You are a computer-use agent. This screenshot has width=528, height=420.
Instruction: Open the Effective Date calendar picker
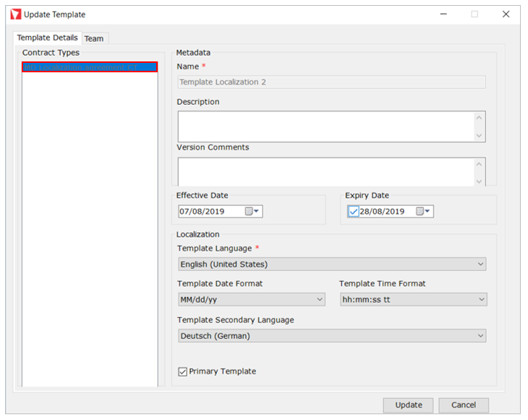pos(253,212)
